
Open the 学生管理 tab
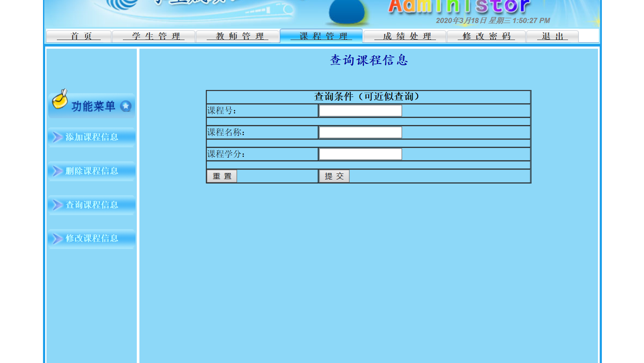pos(154,37)
